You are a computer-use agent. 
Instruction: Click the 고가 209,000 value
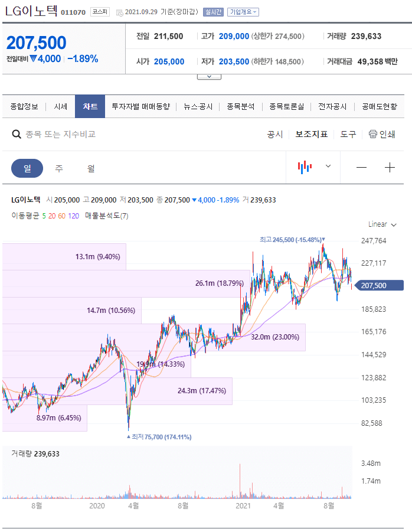tap(234, 36)
